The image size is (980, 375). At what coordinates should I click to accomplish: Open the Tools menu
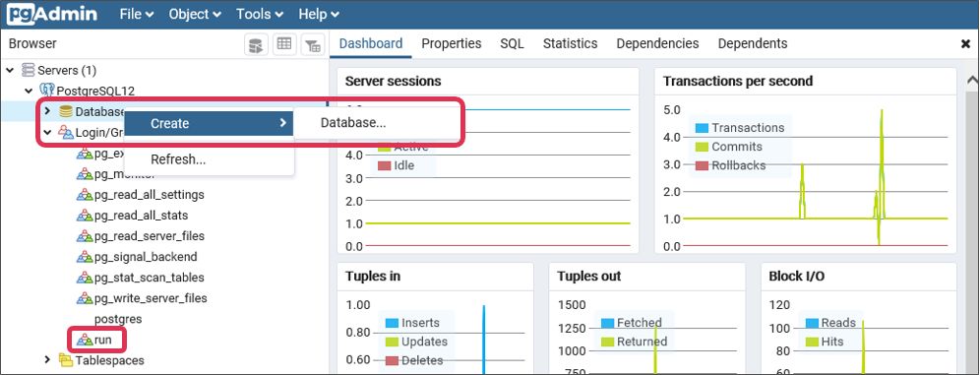(260, 14)
